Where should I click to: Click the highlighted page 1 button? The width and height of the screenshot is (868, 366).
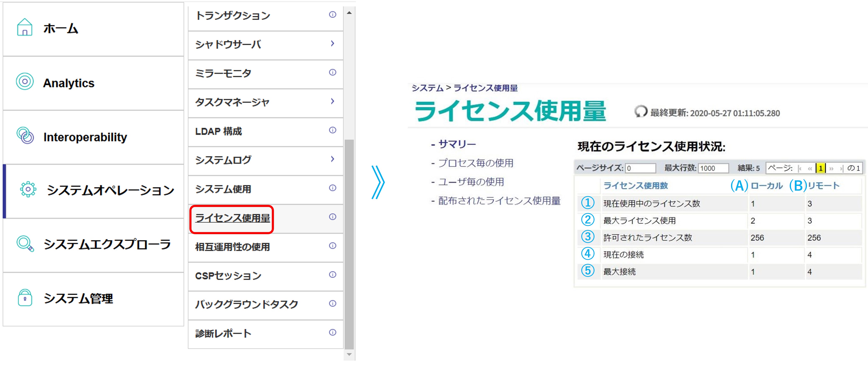(x=820, y=168)
